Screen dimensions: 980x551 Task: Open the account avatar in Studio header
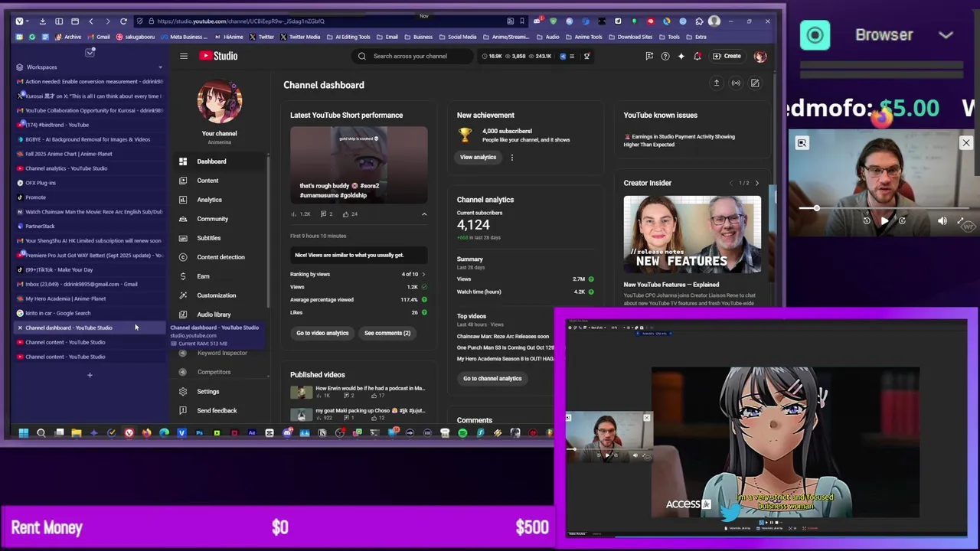[760, 56]
